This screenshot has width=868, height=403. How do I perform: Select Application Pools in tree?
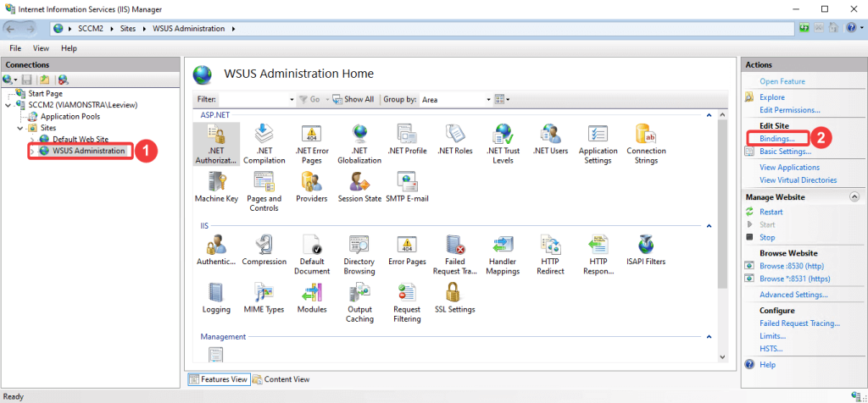click(x=70, y=117)
